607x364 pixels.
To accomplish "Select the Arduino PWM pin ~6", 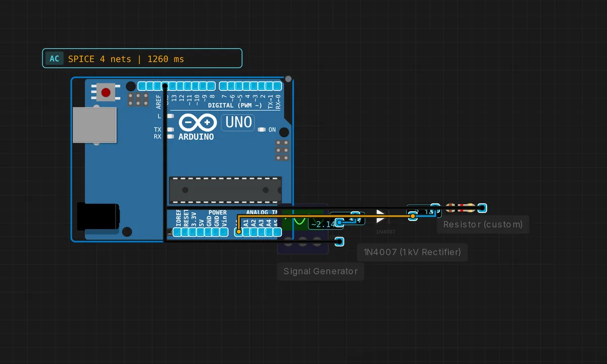I will click(232, 86).
